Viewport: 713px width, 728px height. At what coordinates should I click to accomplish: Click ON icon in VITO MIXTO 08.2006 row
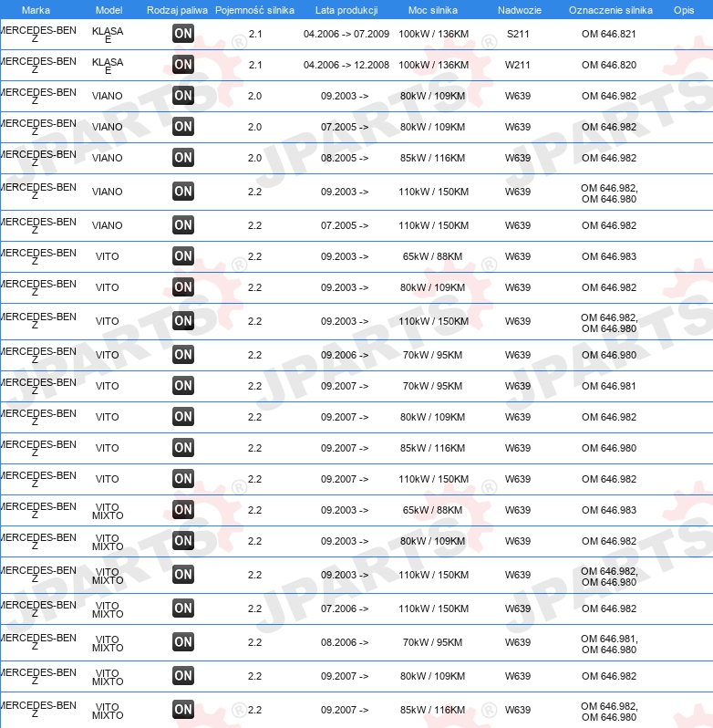[x=182, y=642]
